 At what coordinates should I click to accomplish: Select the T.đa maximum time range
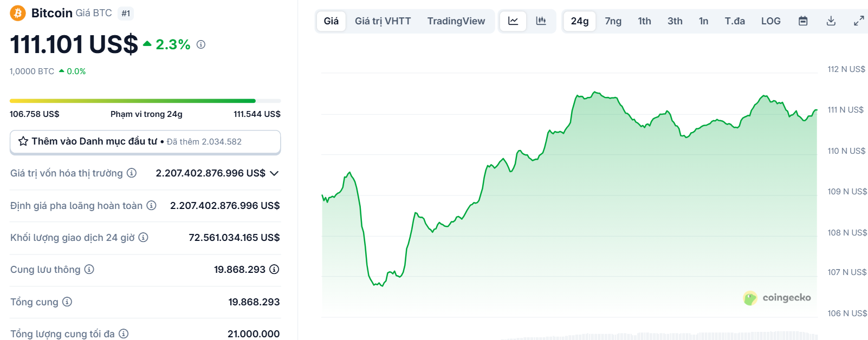tap(735, 21)
